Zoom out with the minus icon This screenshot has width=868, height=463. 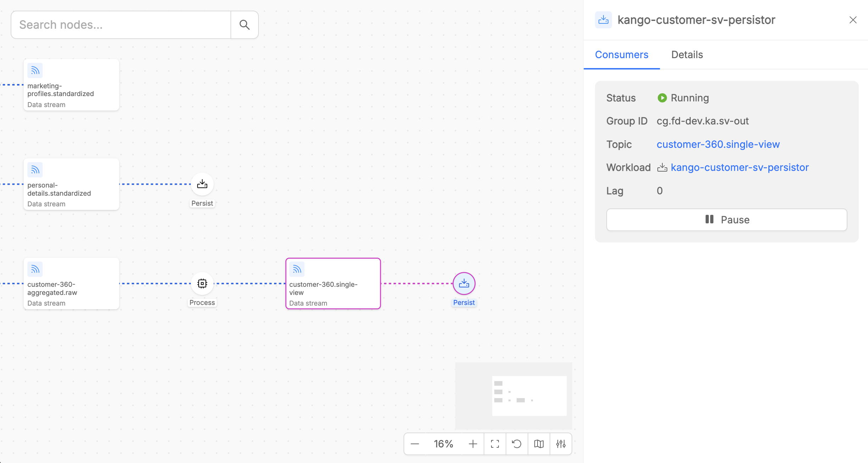415,444
